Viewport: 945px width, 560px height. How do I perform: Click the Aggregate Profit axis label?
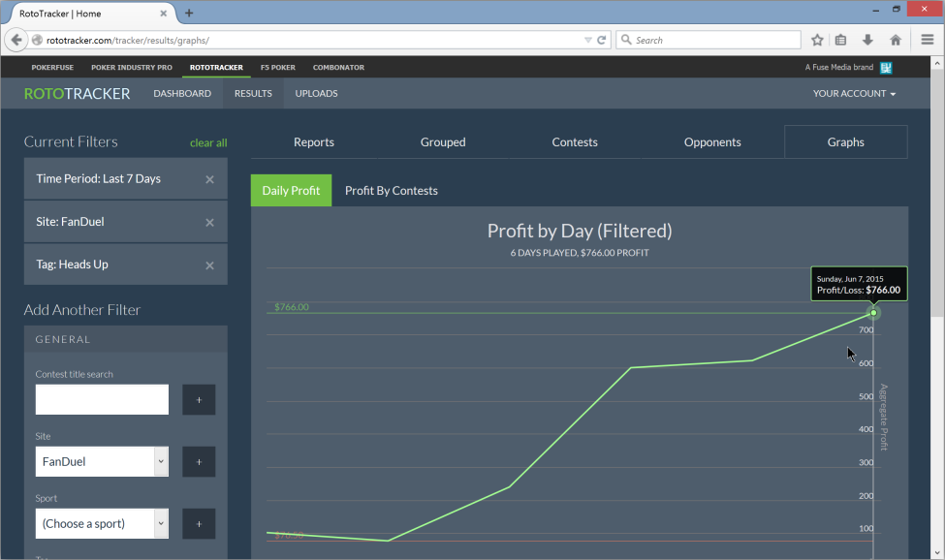coord(884,418)
